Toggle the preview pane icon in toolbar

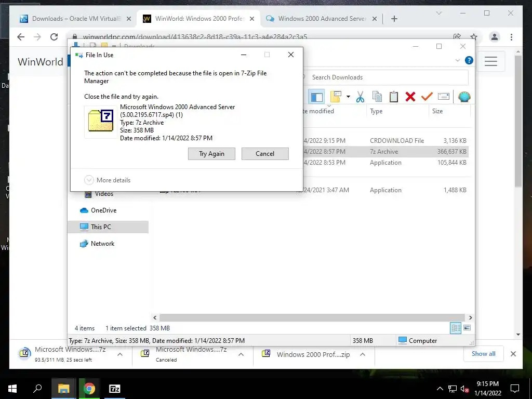click(x=316, y=97)
